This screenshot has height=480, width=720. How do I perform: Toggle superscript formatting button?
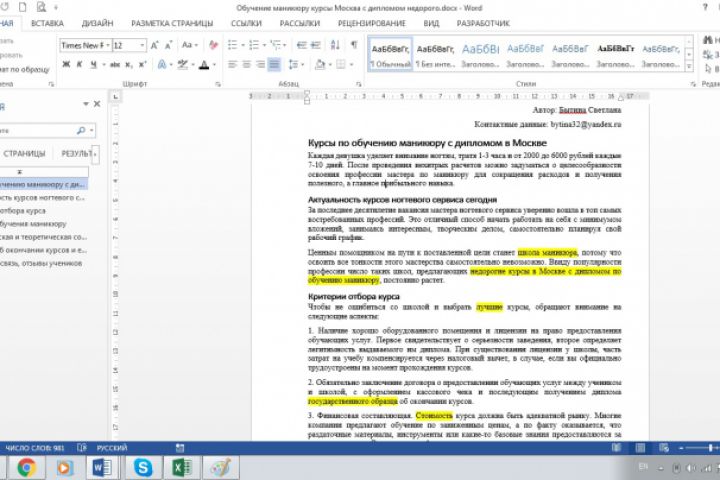pyautogui.click(x=143, y=64)
